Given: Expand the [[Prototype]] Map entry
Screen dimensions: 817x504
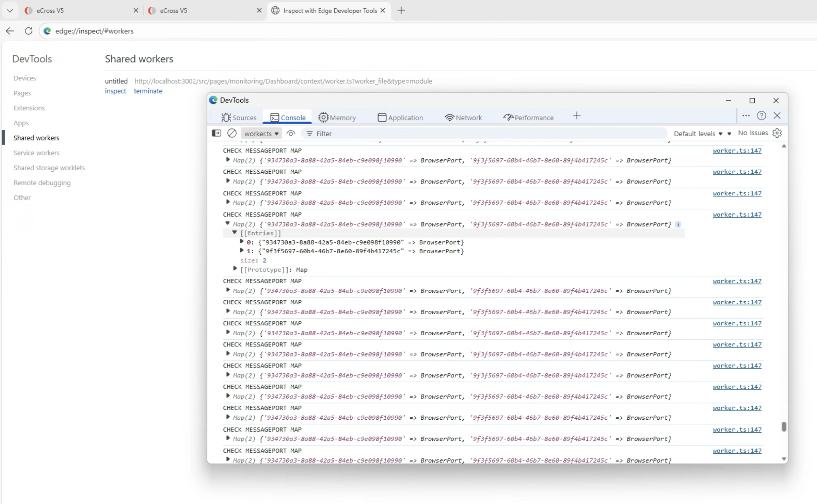Looking at the screenshot, I should point(235,269).
